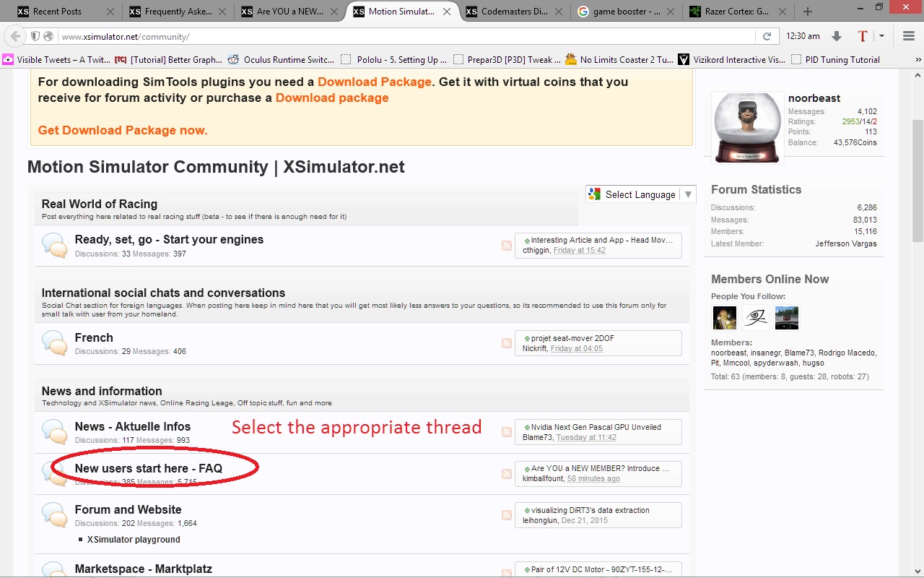Viewport: 924px width, 578px height.
Task: Open the browser hamburger menu
Action: click(909, 36)
